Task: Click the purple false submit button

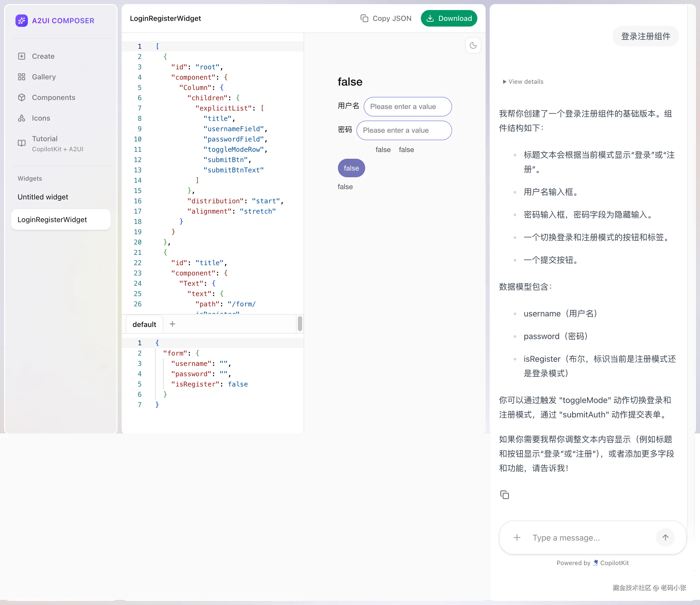Action: point(351,168)
